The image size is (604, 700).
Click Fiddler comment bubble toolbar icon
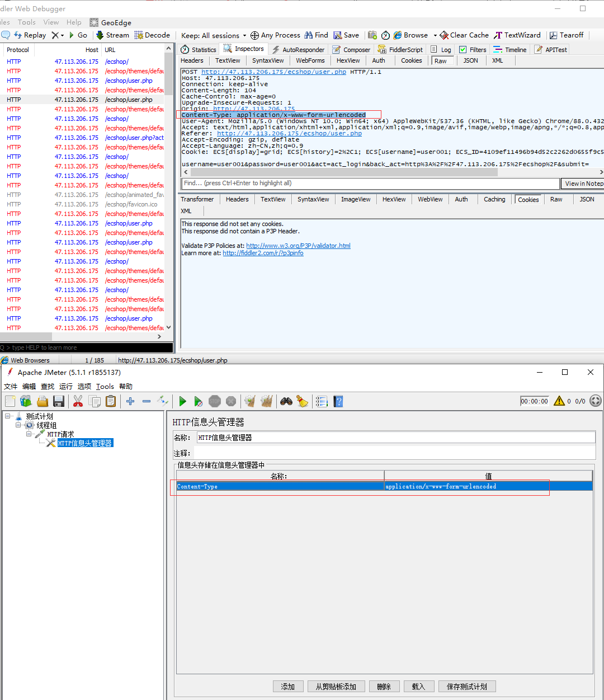click(x=6, y=35)
